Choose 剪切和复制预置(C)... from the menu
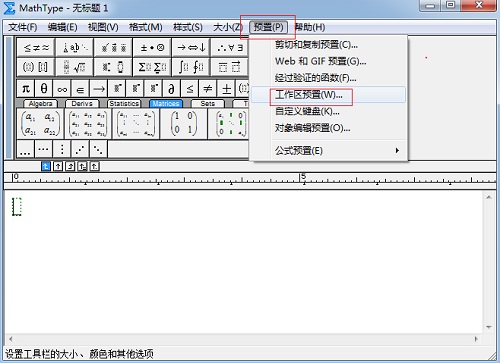 (x=328, y=45)
